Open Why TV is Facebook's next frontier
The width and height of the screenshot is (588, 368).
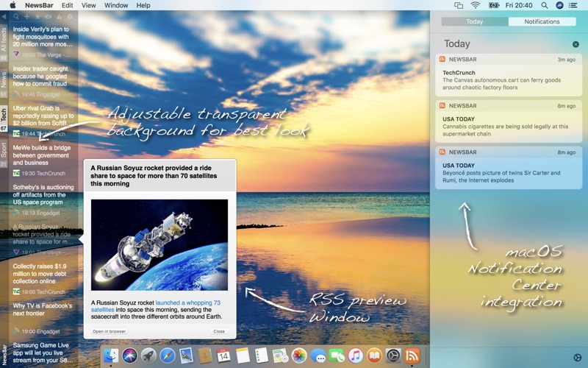pyautogui.click(x=43, y=309)
